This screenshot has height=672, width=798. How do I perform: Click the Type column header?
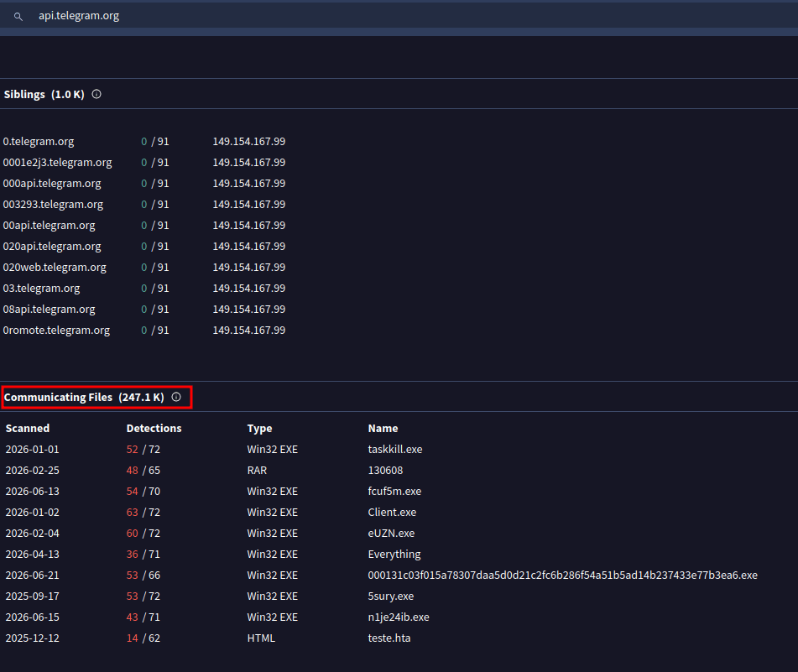coord(259,429)
